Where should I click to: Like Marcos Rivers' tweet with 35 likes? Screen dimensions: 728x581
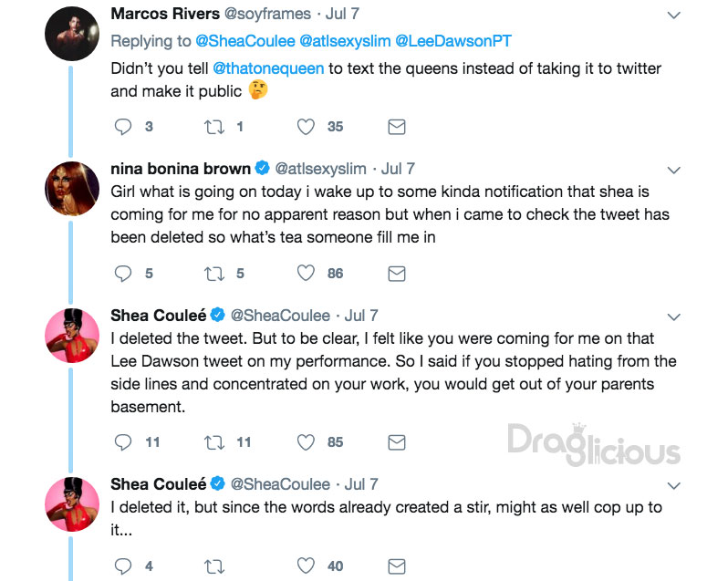tap(306, 127)
